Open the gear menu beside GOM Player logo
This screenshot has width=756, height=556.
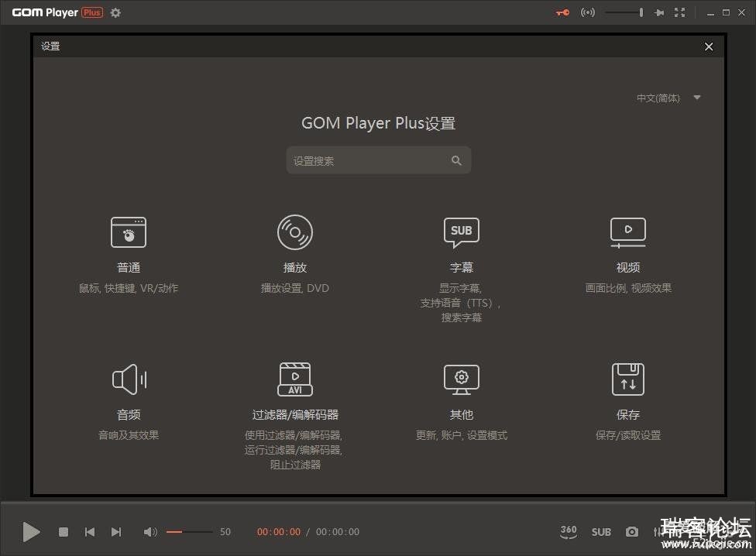[x=115, y=12]
